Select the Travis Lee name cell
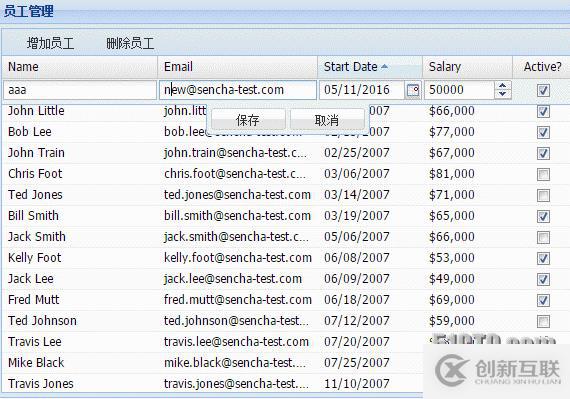 click(35, 342)
